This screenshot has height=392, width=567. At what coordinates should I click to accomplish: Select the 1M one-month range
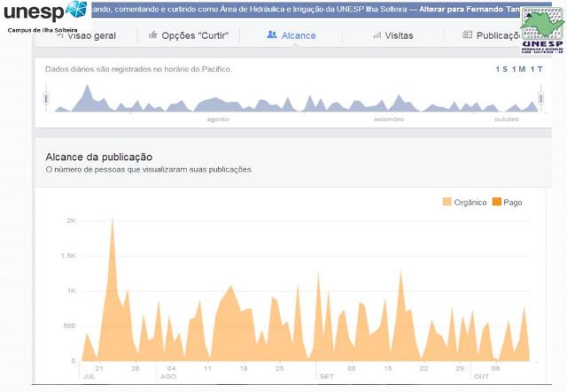point(518,70)
